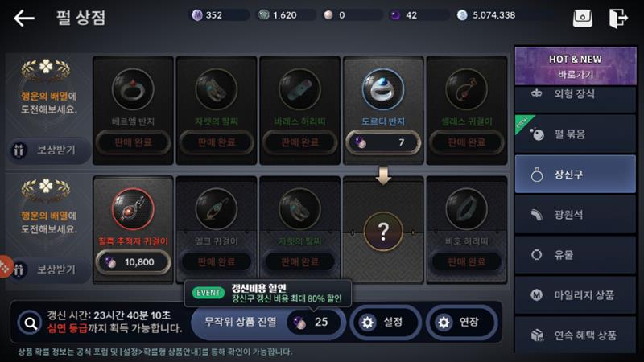Switch to 마일리지 상품 category

(575, 294)
